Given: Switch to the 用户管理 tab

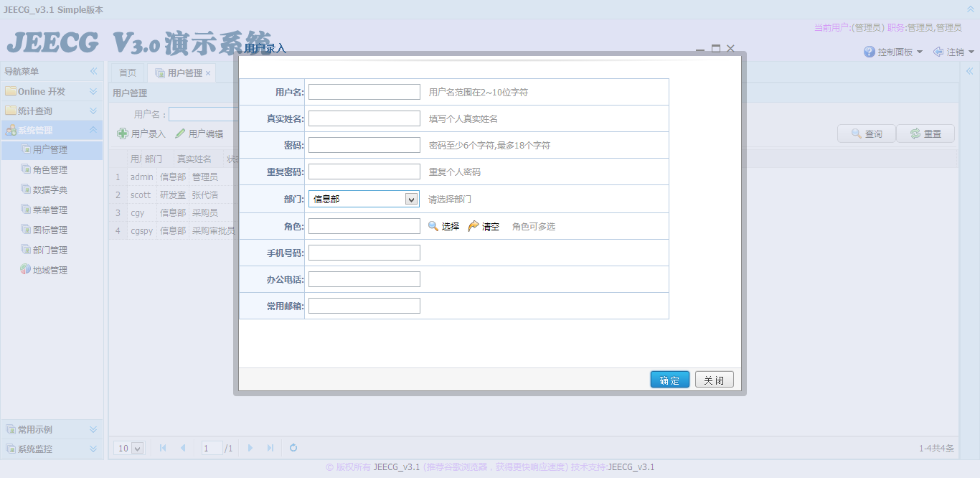Looking at the screenshot, I should point(181,73).
